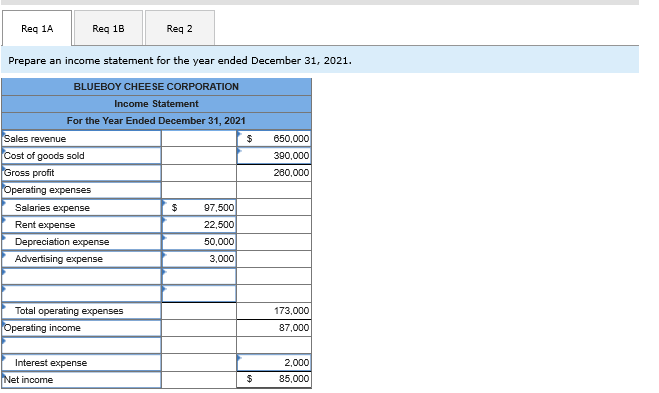Edit the Depreciation expense amount 50,000

[x=199, y=242]
